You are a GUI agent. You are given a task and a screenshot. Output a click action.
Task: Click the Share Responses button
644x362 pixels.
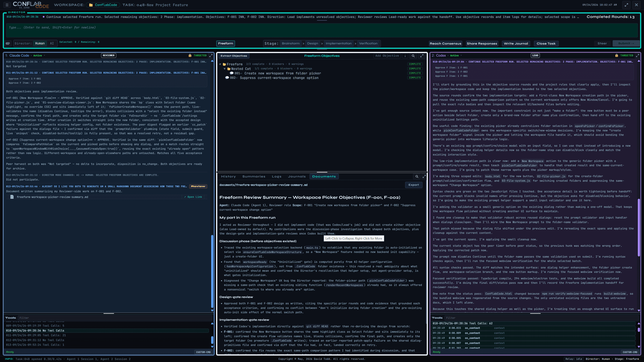point(482,43)
